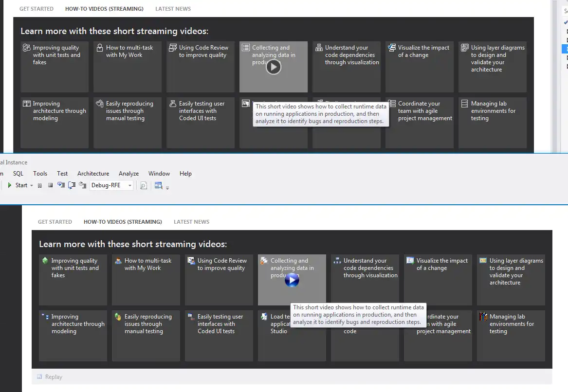This screenshot has width=568, height=392.
Task: Click the code dependencies tile icon in the upper start page
Action: click(x=319, y=47)
